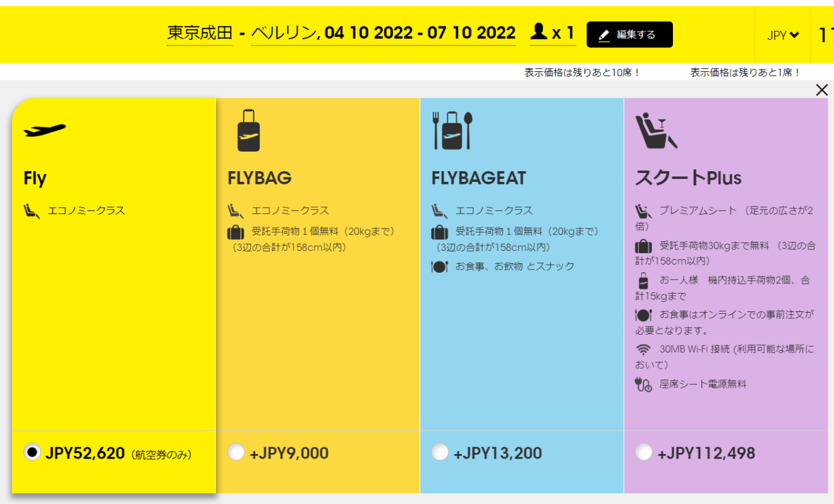Open the JPY currency dropdown
This screenshot has width=834, height=504.
pos(783,35)
